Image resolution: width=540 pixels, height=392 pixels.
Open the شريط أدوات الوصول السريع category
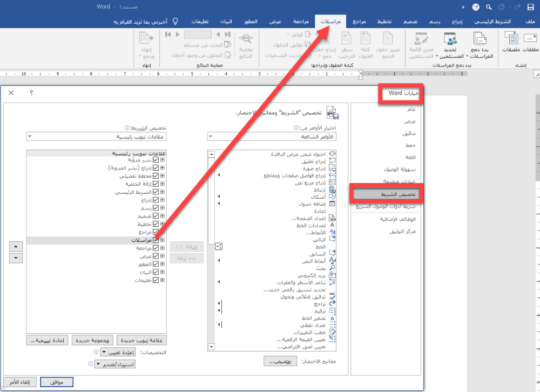point(386,206)
